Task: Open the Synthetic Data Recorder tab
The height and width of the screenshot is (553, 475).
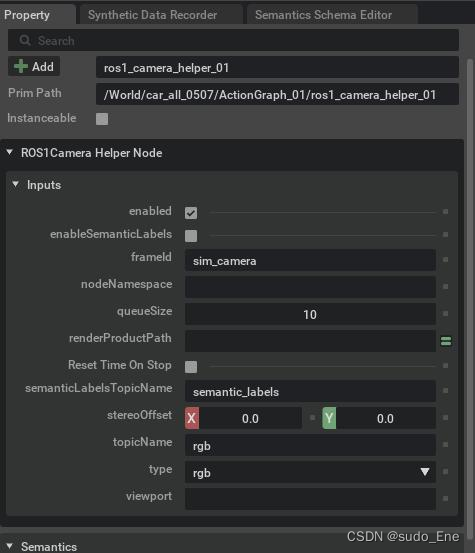Action: (x=161, y=15)
